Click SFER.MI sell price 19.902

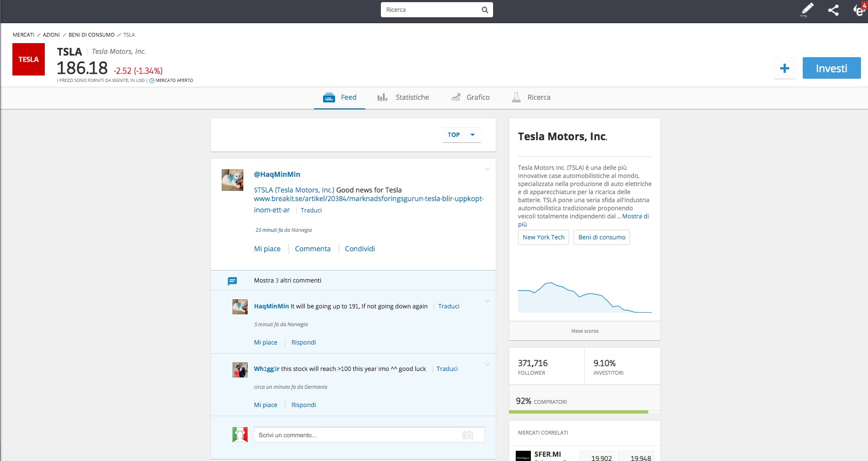coord(597,456)
